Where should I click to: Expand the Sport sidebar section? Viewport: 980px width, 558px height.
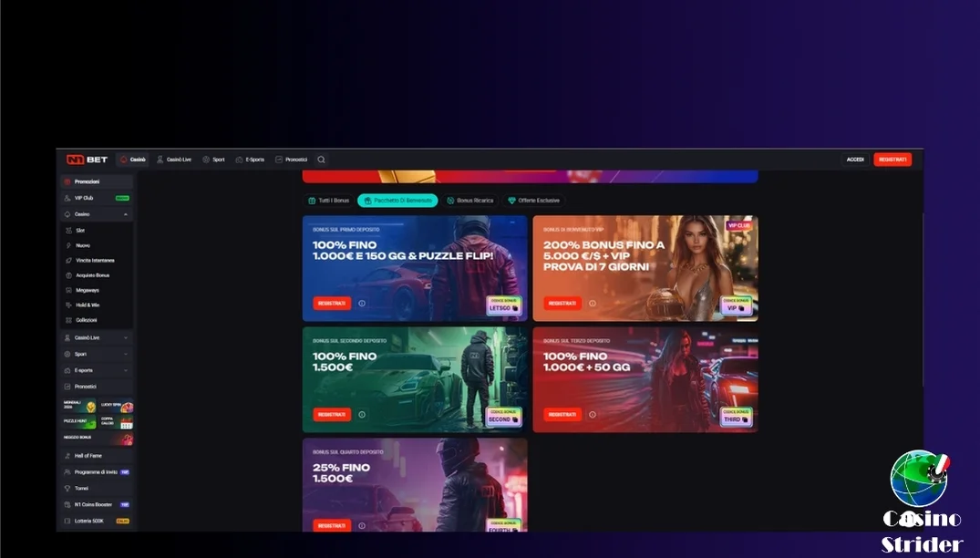[x=97, y=354]
